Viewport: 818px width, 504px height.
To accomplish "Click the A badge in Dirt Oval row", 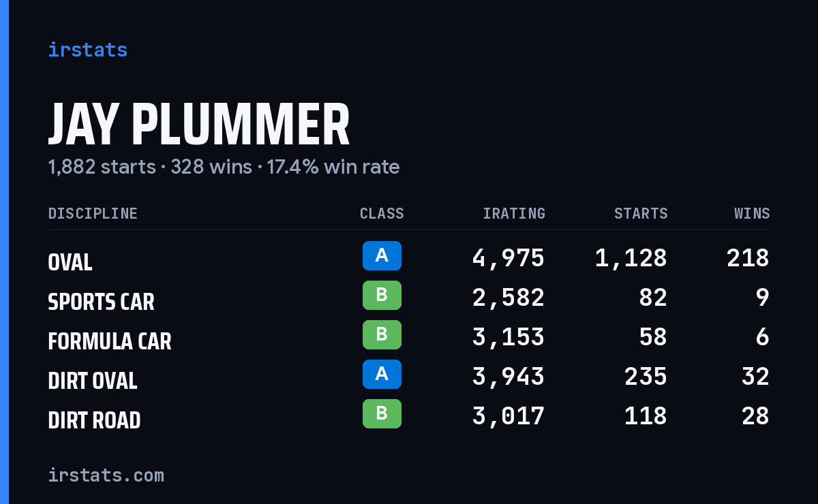I will (x=382, y=374).
